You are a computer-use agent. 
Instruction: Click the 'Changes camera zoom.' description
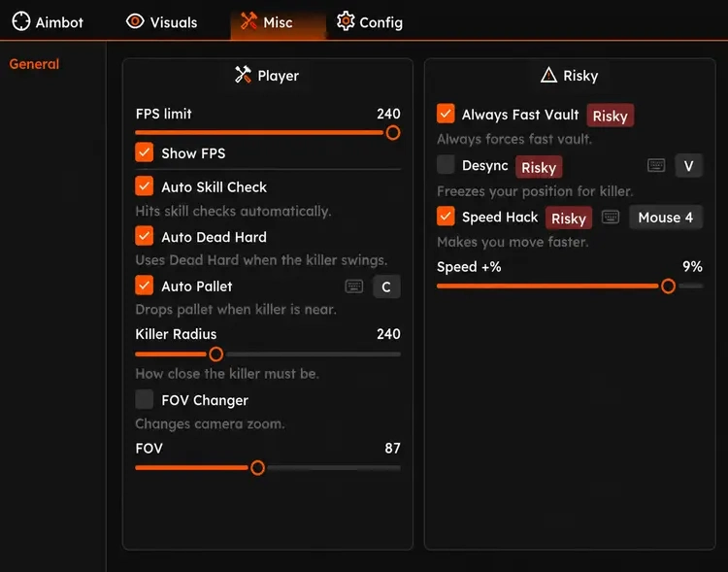coord(210,423)
